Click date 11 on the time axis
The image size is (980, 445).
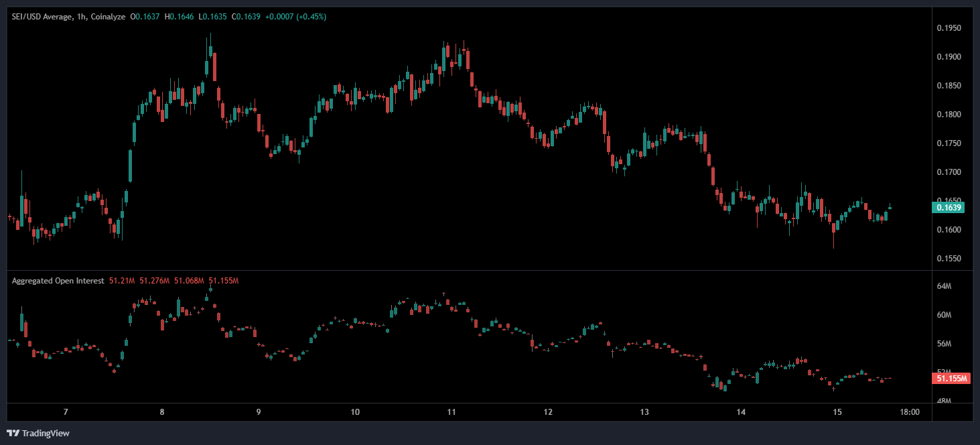[451, 411]
